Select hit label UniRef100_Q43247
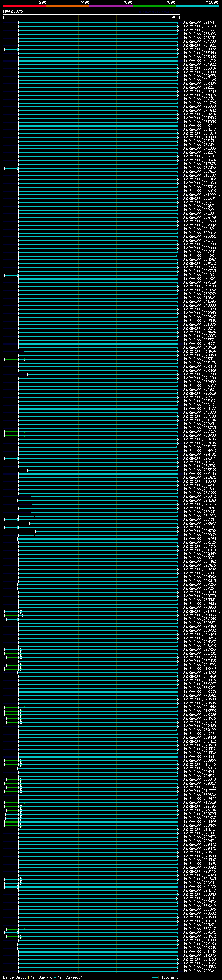 [199, 328]
